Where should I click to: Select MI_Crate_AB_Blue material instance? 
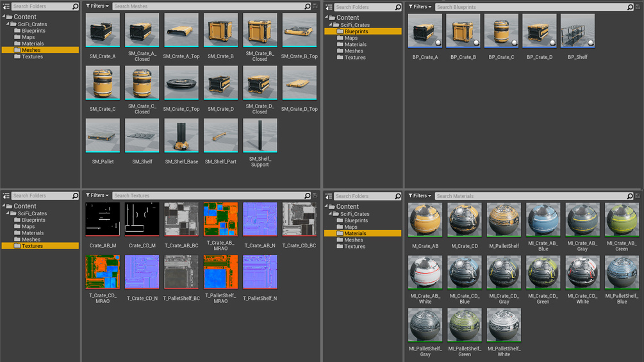pyautogui.click(x=543, y=220)
